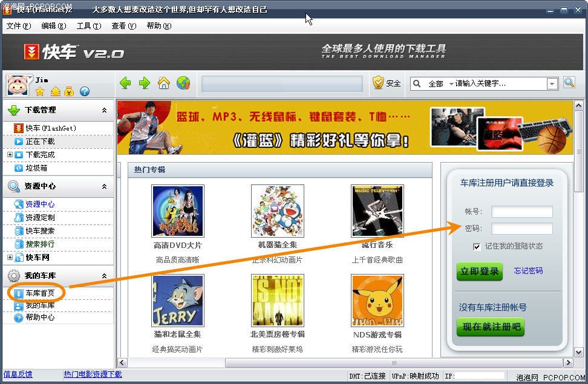Open the 帮助 menu
Image resolution: width=588 pixels, height=384 pixels.
pyautogui.click(x=159, y=26)
